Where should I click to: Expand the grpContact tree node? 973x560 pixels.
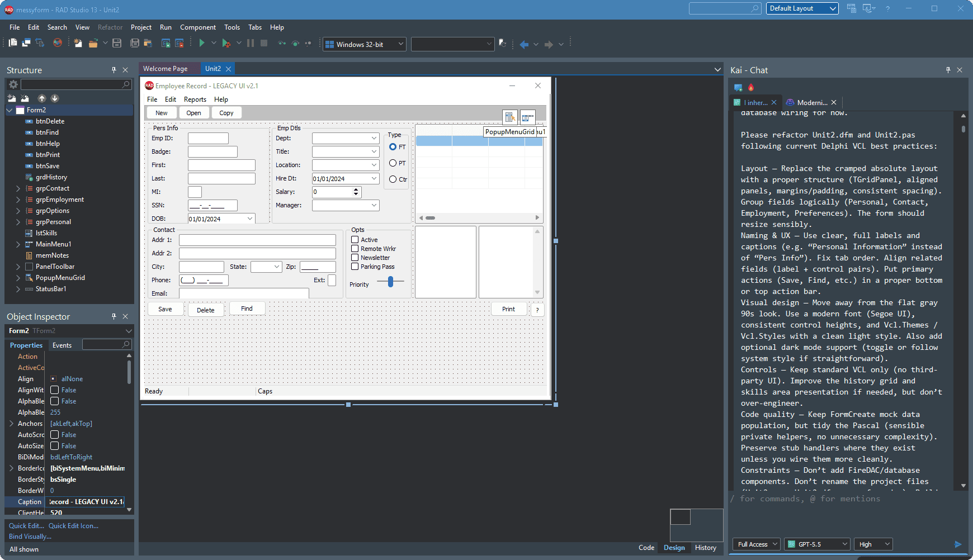point(18,188)
